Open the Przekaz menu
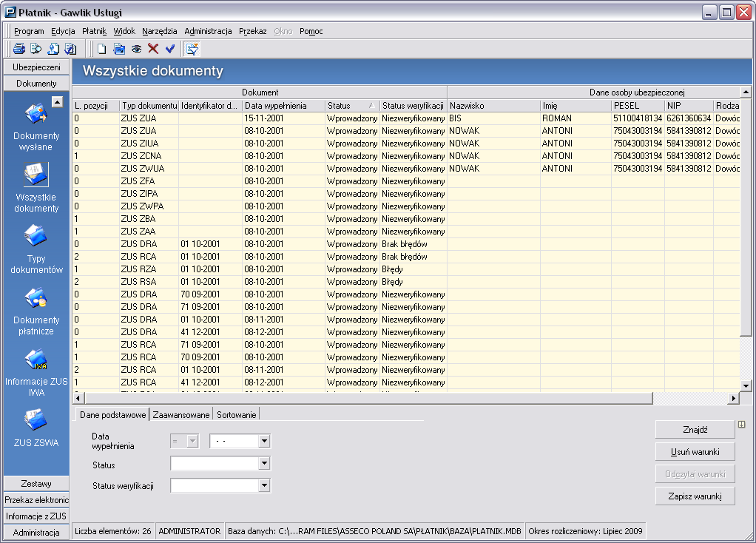The width and height of the screenshot is (756, 543). (x=253, y=31)
